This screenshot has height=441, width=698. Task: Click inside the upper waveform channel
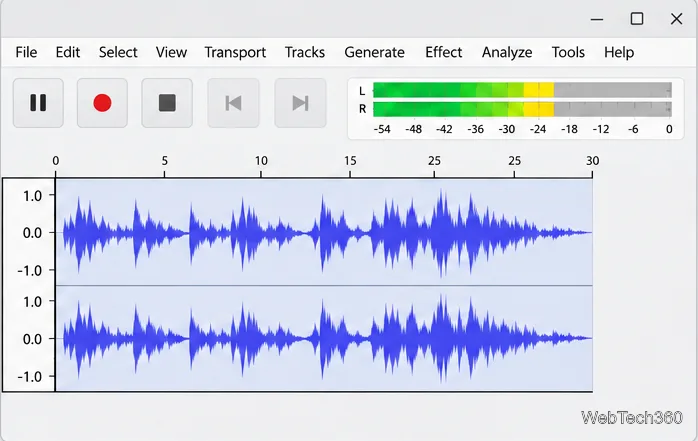324,232
